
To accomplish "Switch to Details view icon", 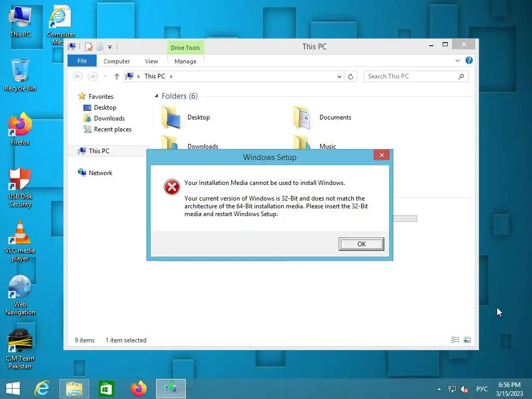I will pyautogui.click(x=455, y=340).
